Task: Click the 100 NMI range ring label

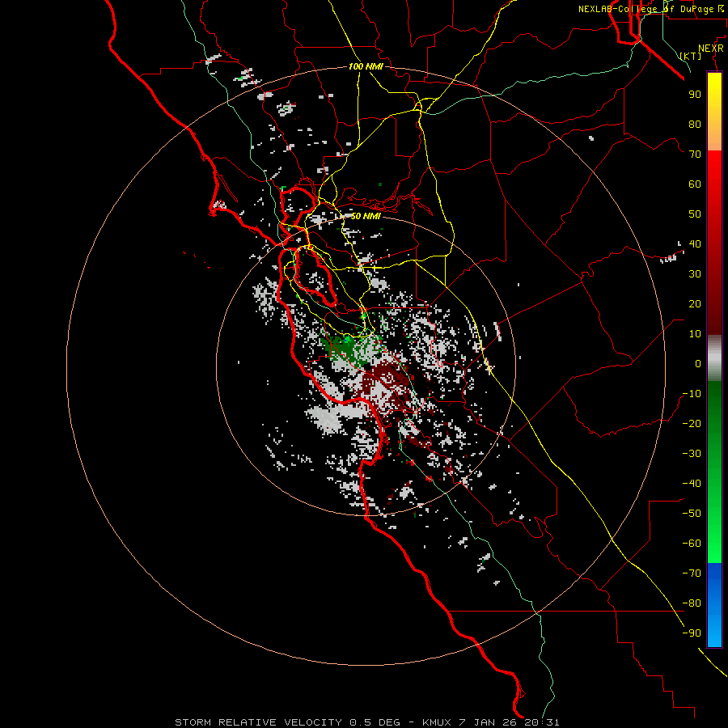Action: [x=366, y=66]
